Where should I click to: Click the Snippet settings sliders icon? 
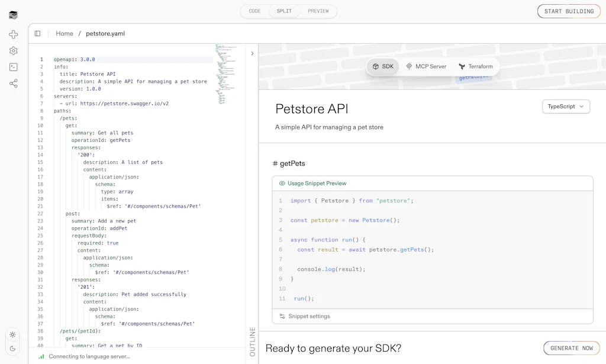282,317
